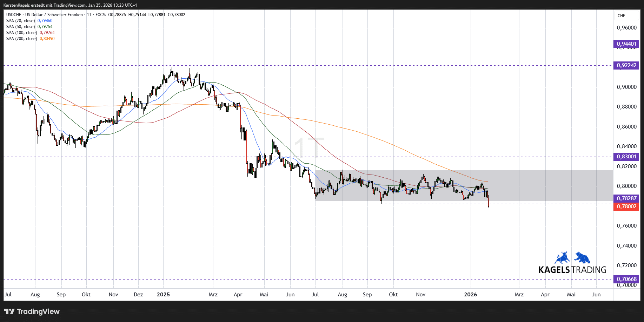Viewport: 644px width, 322px height.
Task: Toggle the SMA (20, close) indicator legend
Action: [21, 21]
